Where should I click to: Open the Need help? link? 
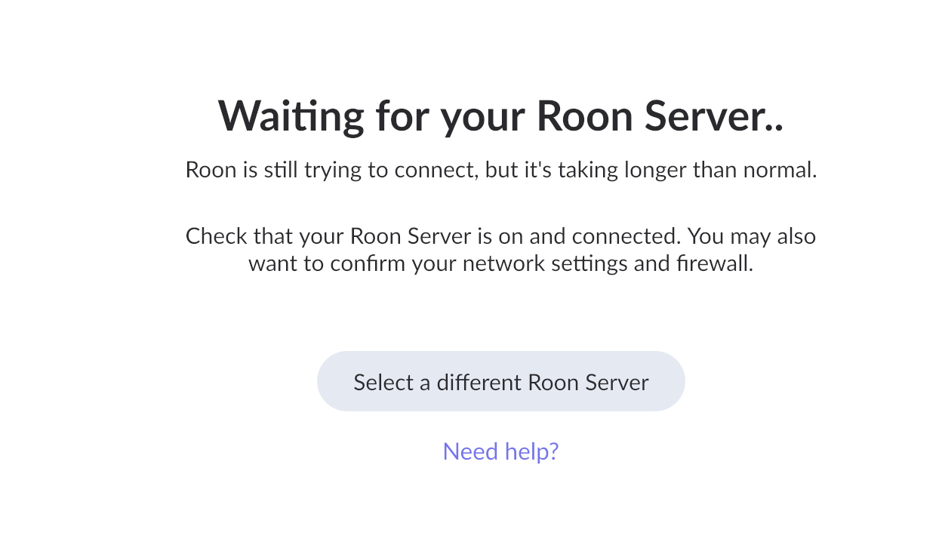point(500,451)
